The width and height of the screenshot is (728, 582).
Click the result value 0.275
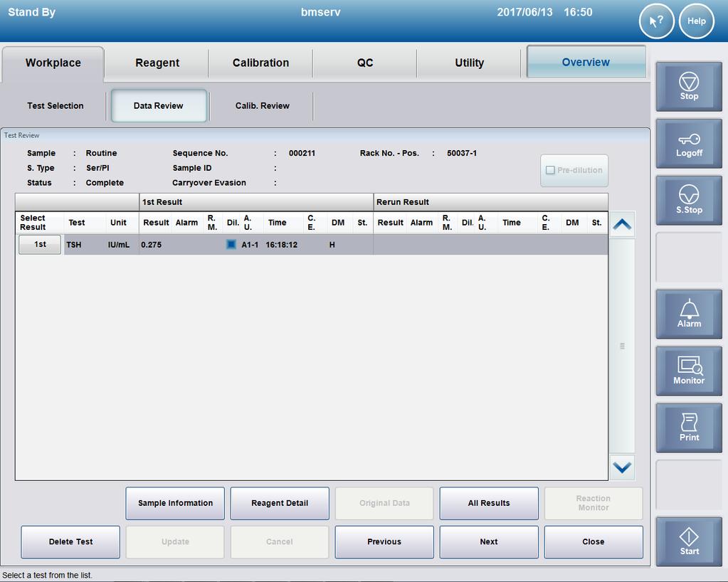tap(152, 245)
